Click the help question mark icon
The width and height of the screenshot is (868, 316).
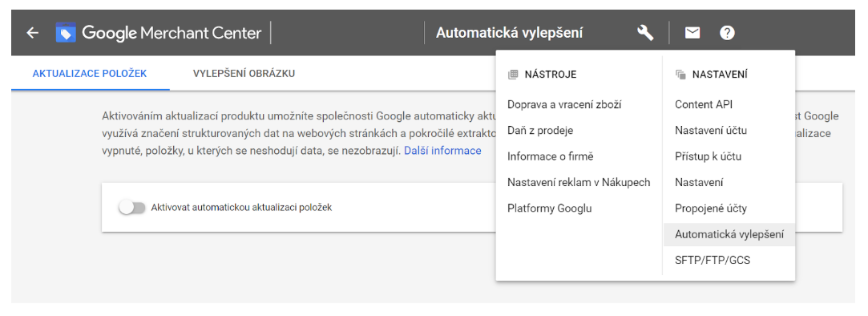[x=727, y=33]
